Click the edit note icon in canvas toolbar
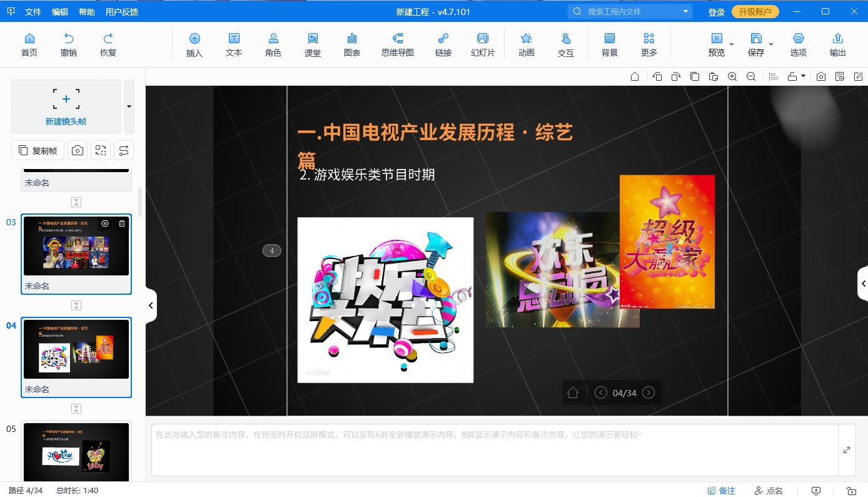The width and height of the screenshot is (868, 497). coord(859,76)
